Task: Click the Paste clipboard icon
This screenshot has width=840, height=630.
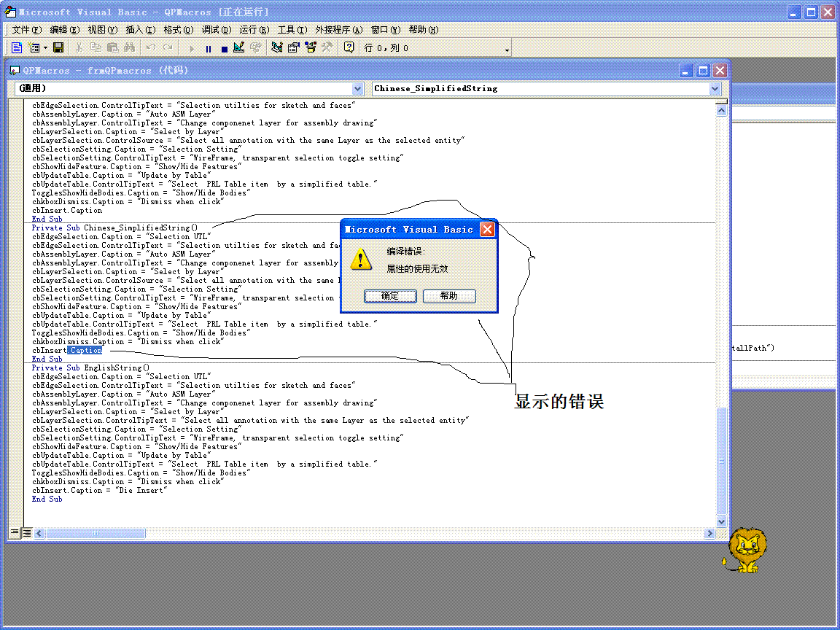Action: click(x=112, y=47)
